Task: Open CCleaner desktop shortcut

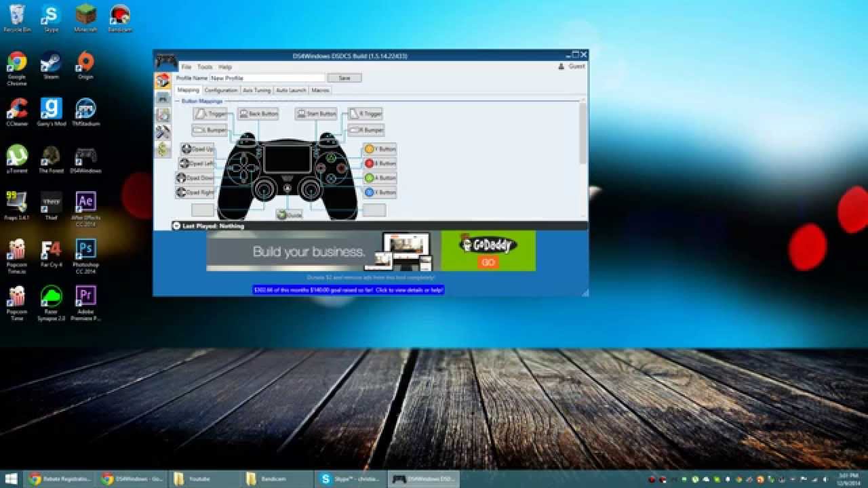Action: (17, 112)
